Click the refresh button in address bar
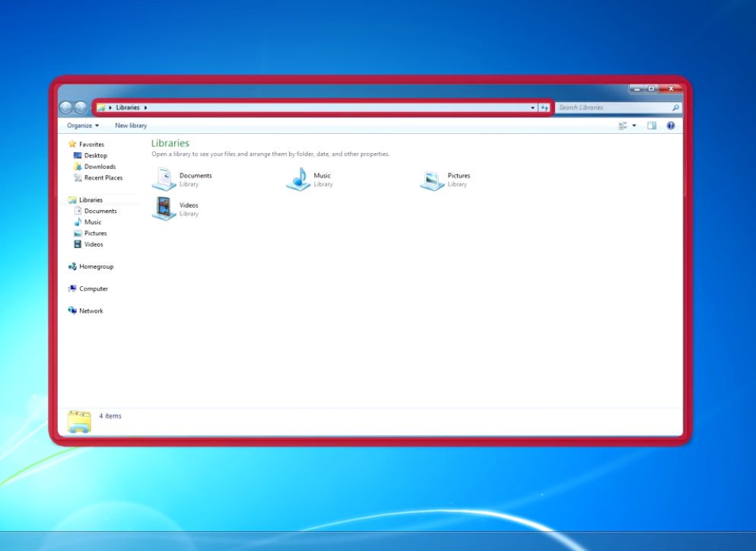The height and width of the screenshot is (551, 756). pos(545,107)
